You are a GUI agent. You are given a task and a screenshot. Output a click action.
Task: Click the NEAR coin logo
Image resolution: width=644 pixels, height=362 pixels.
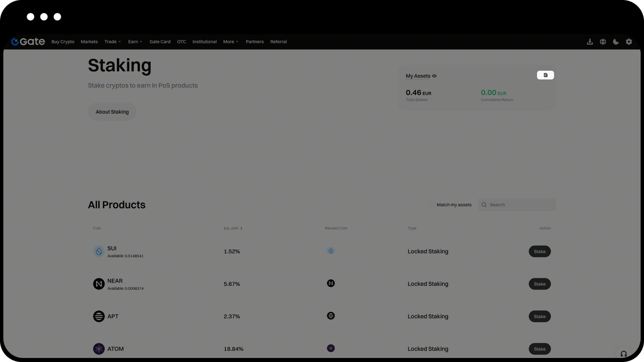coord(99,284)
